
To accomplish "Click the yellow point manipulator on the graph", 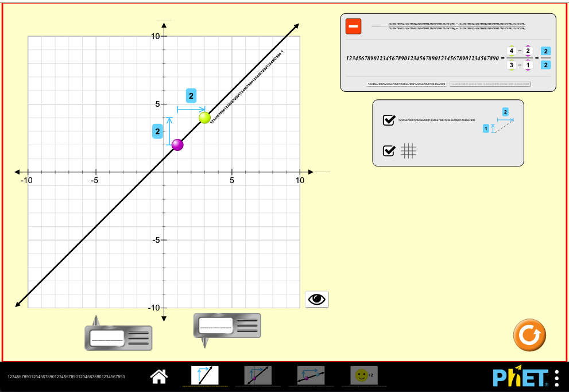I will pos(204,118).
